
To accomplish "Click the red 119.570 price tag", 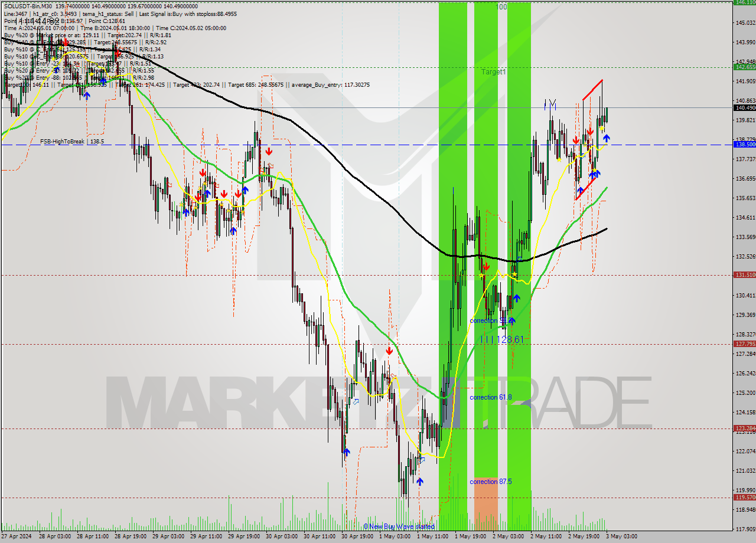I will pyautogui.click(x=744, y=497).
